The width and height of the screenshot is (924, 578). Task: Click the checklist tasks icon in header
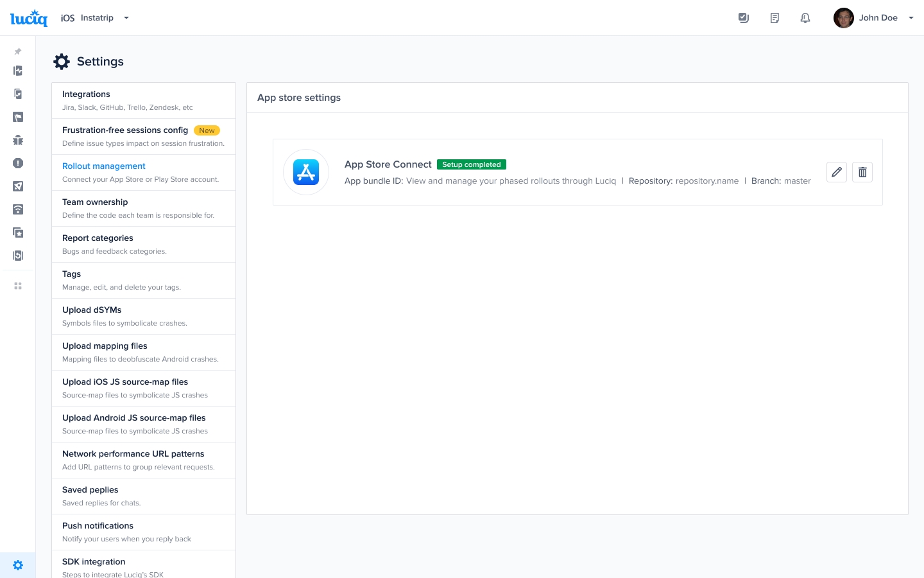point(744,18)
